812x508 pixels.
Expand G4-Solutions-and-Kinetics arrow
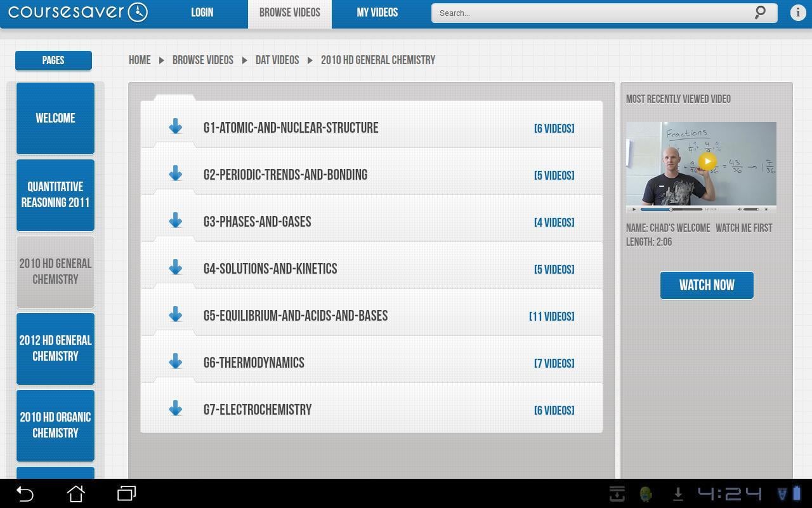[x=176, y=267]
